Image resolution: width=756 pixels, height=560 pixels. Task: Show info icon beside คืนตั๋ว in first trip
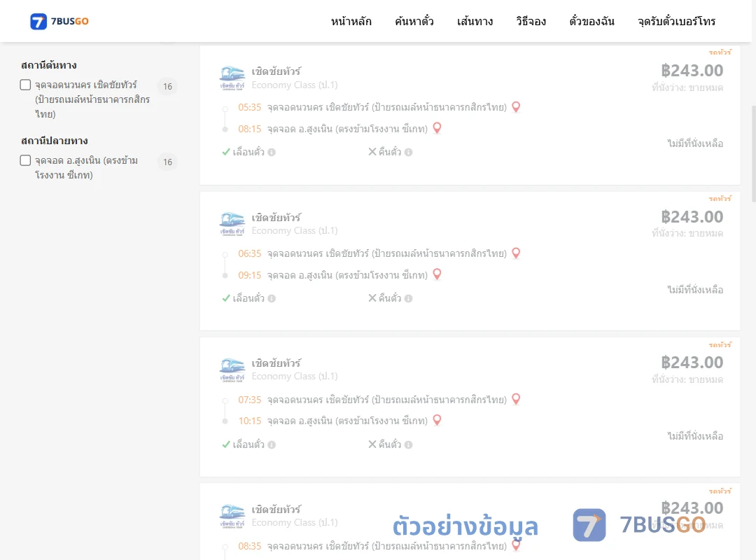click(408, 153)
